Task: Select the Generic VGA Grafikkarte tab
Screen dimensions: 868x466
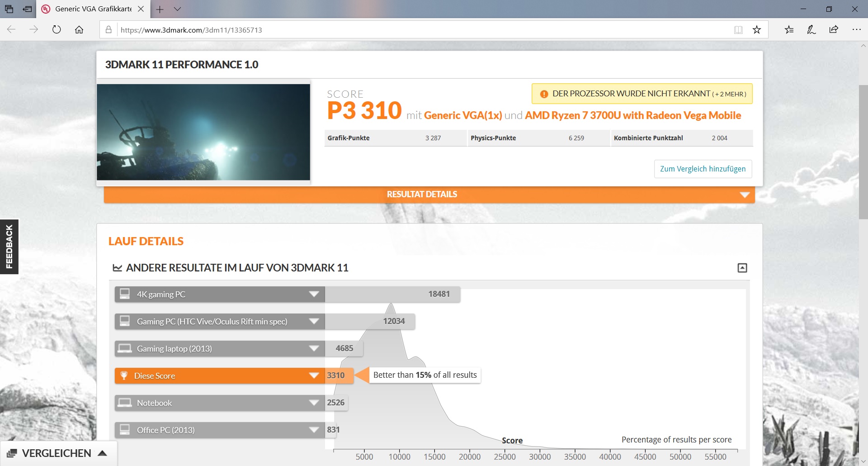Action: [x=93, y=9]
